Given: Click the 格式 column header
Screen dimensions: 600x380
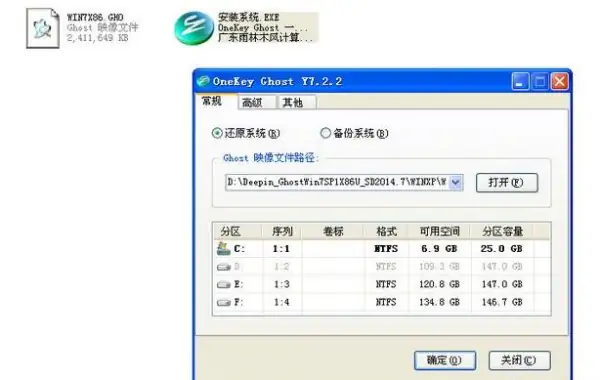Looking at the screenshot, I should click(386, 232).
